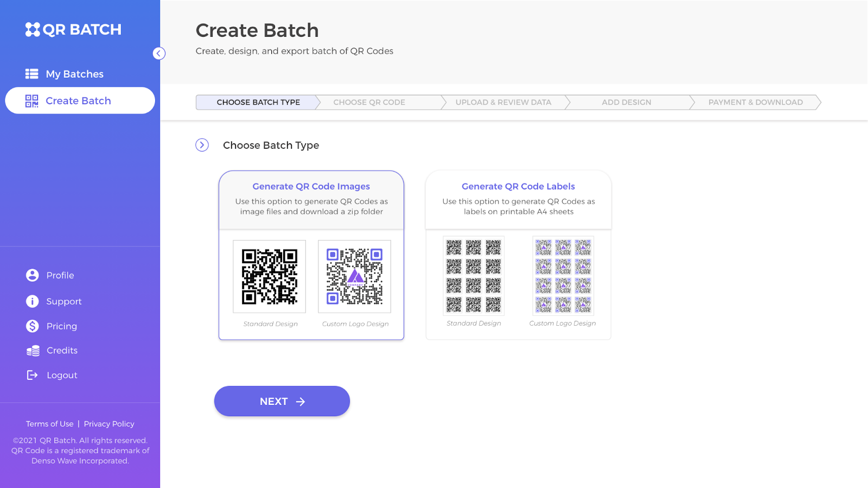Click the Pricing dollar icon

[33, 326]
